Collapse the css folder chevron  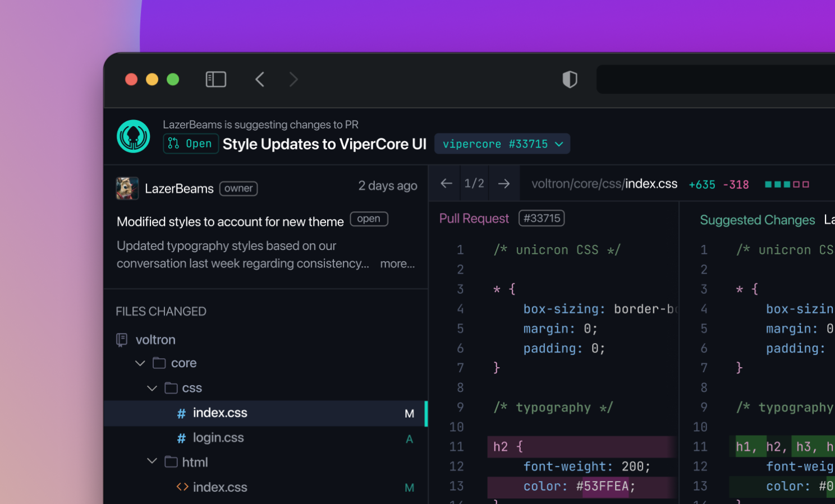(x=152, y=388)
